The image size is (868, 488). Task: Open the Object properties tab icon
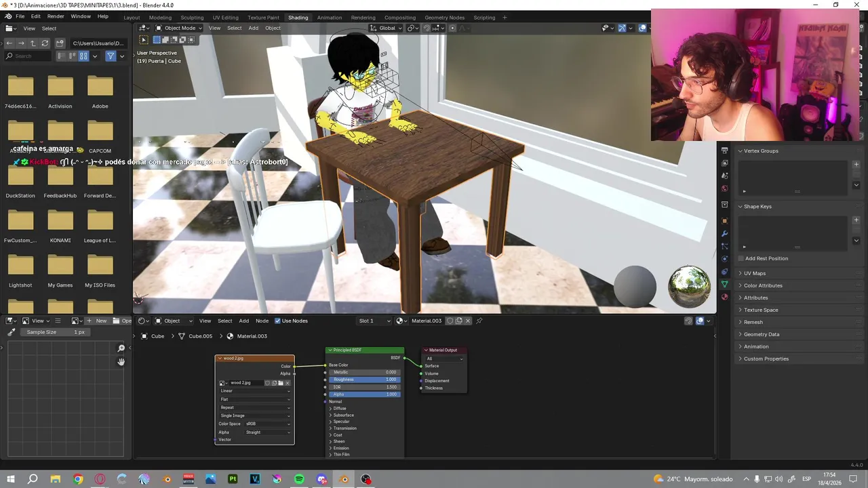pos(724,221)
